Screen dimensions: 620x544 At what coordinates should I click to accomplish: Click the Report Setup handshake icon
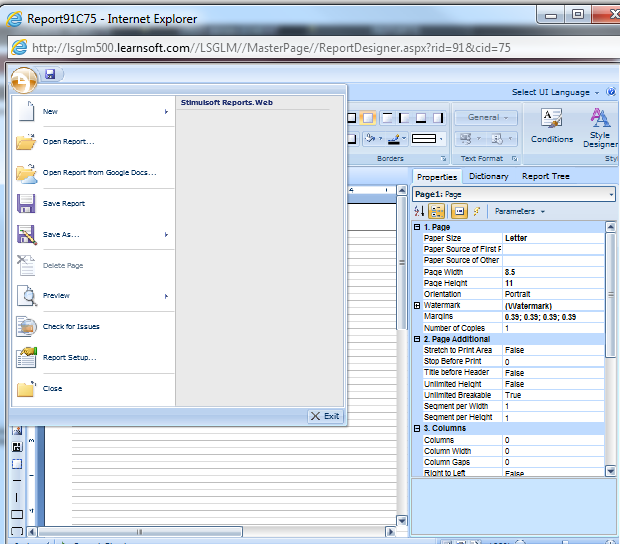coord(26,357)
